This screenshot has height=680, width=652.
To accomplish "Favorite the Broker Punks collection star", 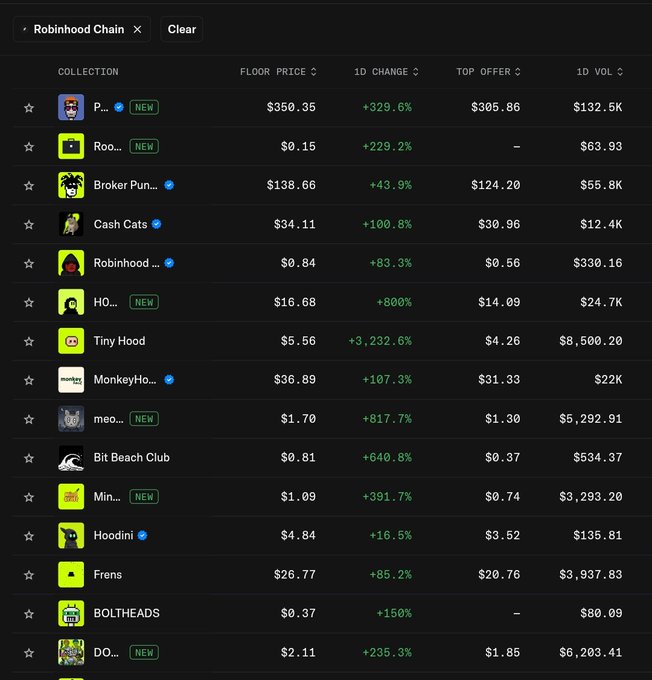I will tap(29, 186).
